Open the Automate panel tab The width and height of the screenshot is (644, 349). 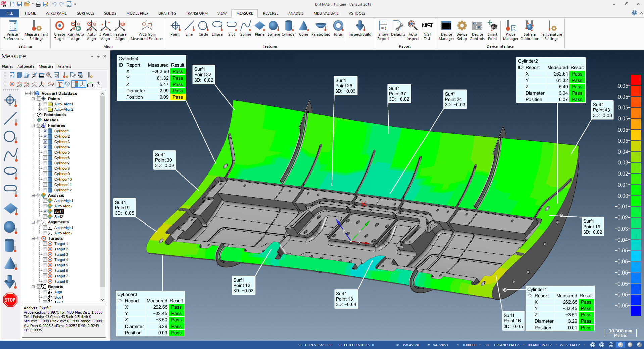coord(26,66)
